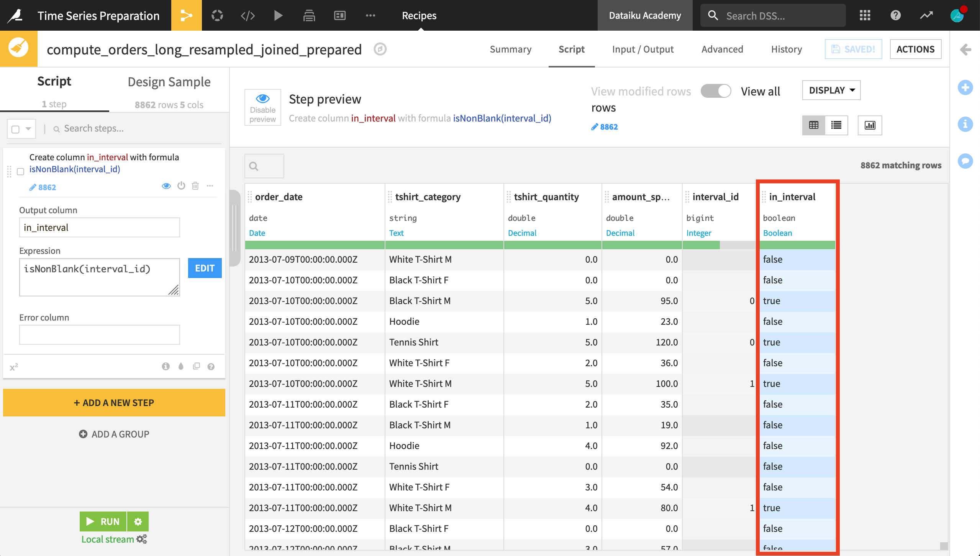Delete step using trash icon
This screenshot has height=556, width=980.
pos(195,186)
